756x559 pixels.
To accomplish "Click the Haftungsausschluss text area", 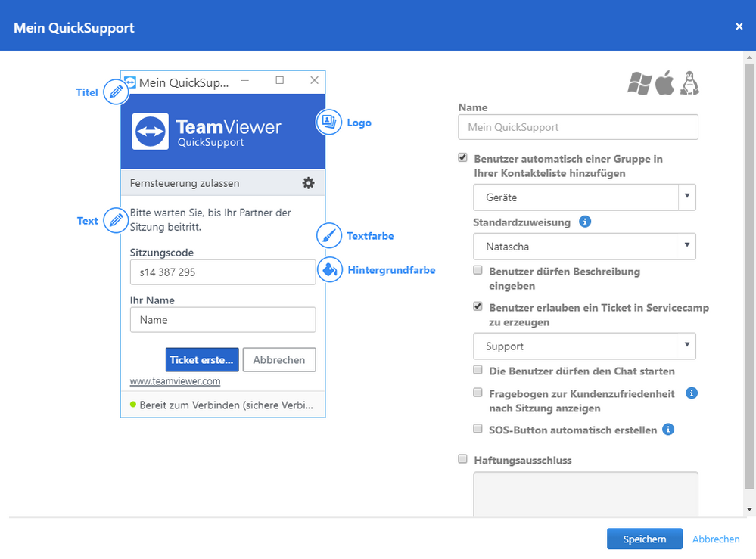I will pyautogui.click(x=585, y=495).
